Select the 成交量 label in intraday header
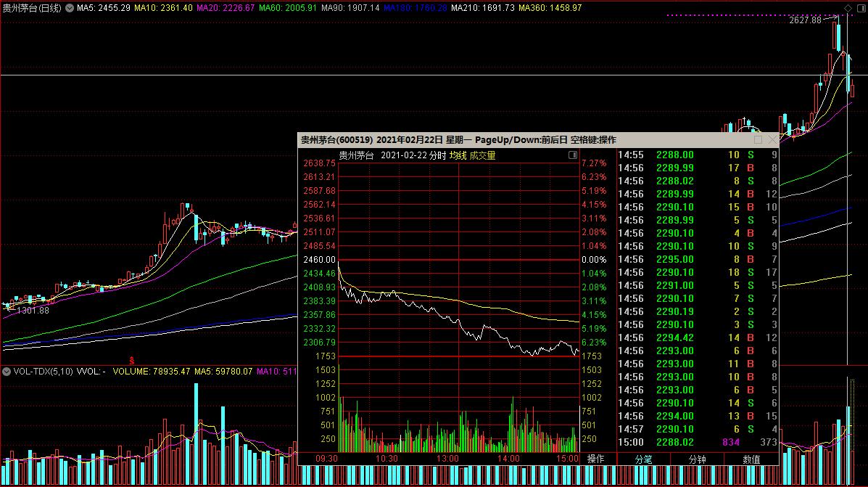 tap(483, 156)
